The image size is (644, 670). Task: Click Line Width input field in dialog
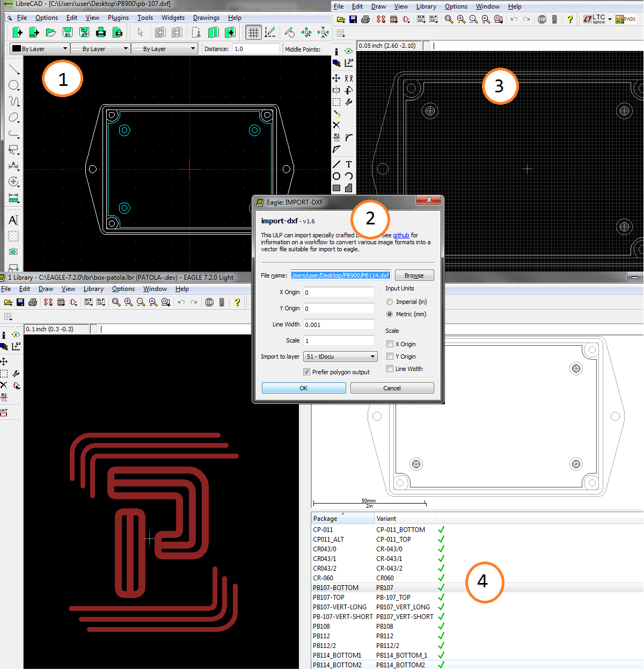pyautogui.click(x=339, y=325)
